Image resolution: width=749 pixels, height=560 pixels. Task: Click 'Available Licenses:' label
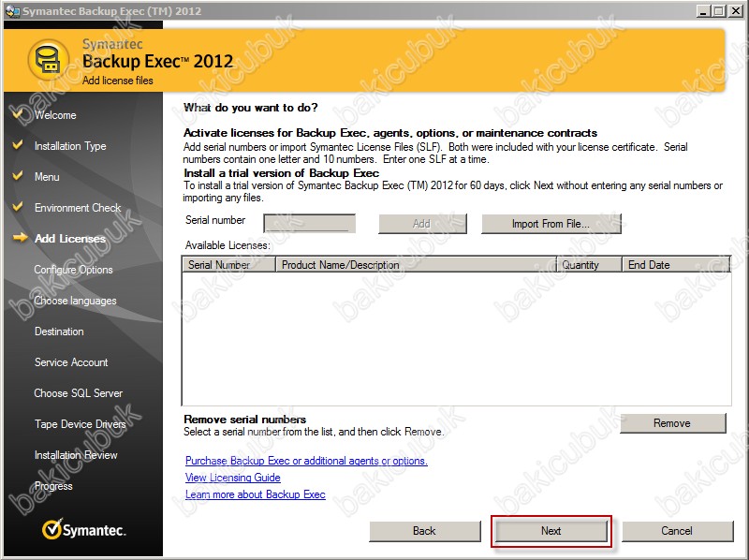[x=228, y=245]
